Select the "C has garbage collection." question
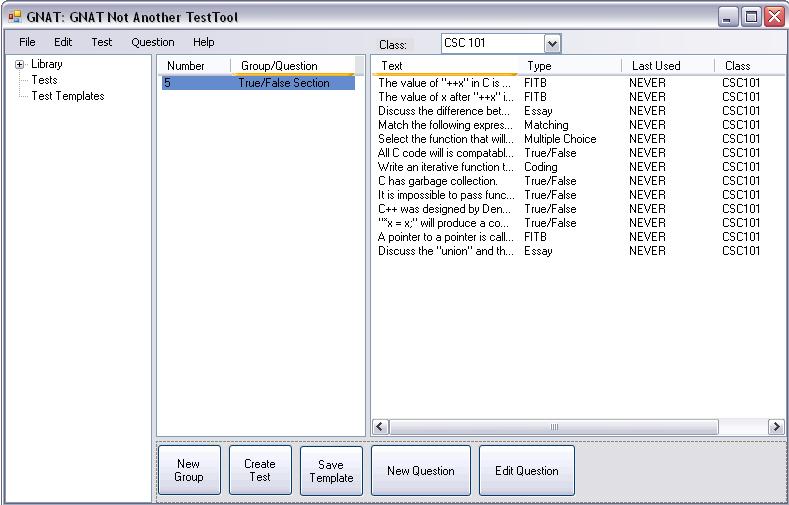The width and height of the screenshot is (789, 505). [438, 181]
